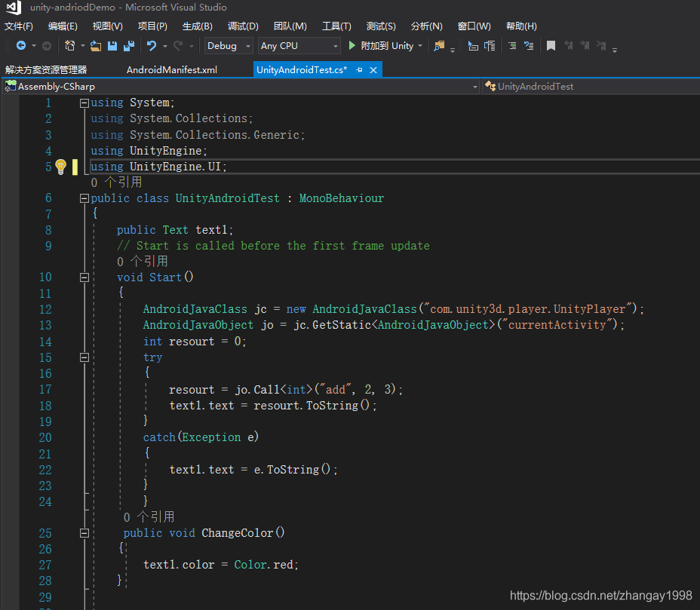Switch to the AndroidManifest.xml tab
The width and height of the screenshot is (700, 610).
pyautogui.click(x=172, y=70)
